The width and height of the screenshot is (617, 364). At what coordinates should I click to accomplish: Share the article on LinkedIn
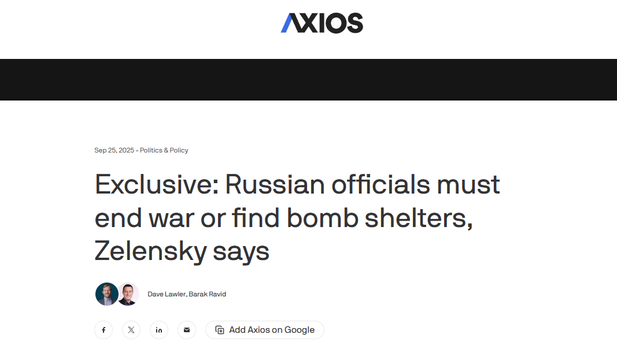[159, 330]
